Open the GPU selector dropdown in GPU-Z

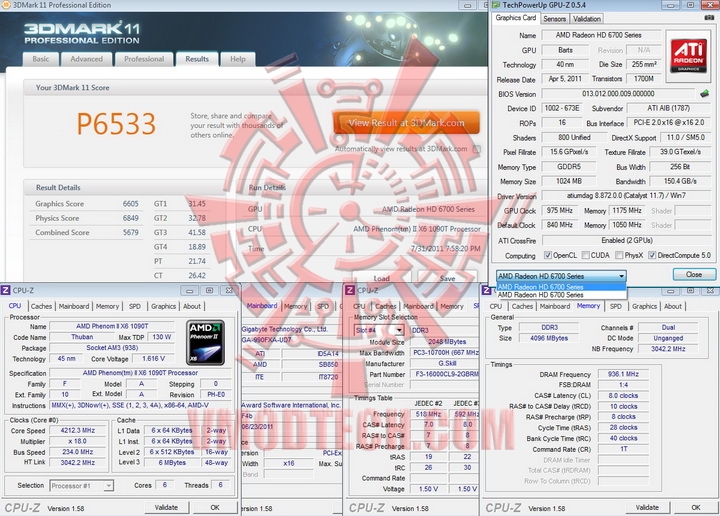561,276
